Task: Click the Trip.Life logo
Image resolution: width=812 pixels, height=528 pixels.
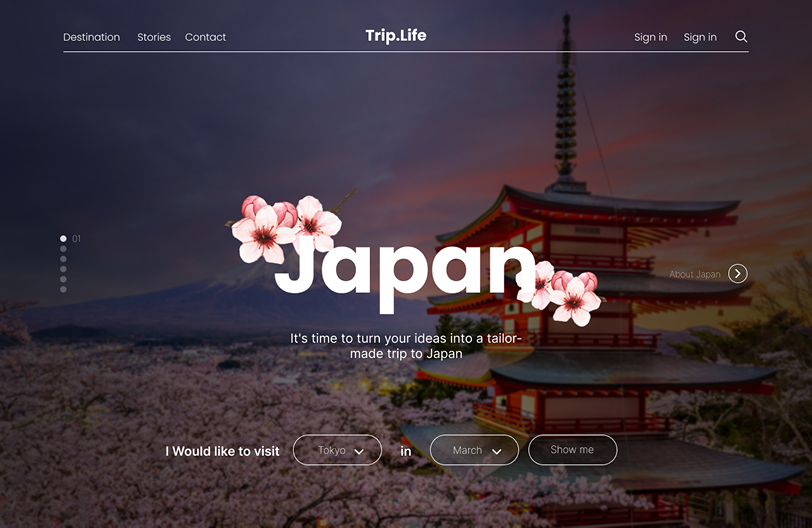Action: click(396, 36)
